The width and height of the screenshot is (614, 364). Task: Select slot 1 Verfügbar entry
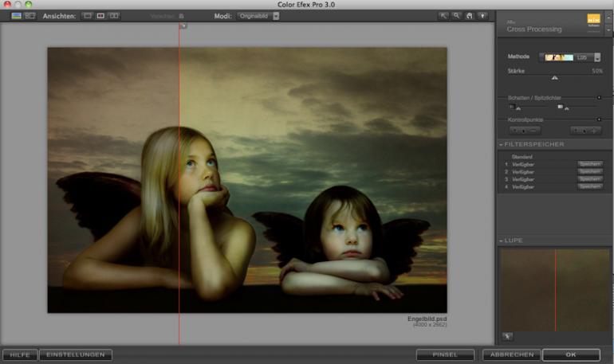(523, 165)
